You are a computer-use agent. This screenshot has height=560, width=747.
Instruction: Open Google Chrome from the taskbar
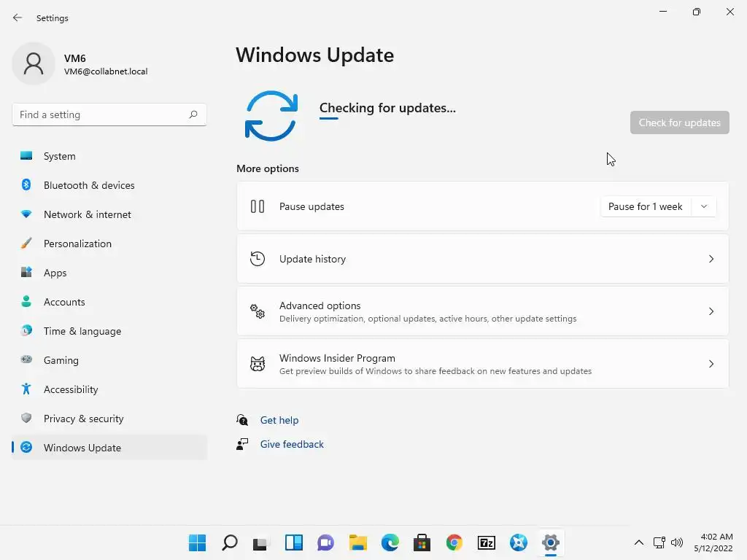[x=454, y=542]
